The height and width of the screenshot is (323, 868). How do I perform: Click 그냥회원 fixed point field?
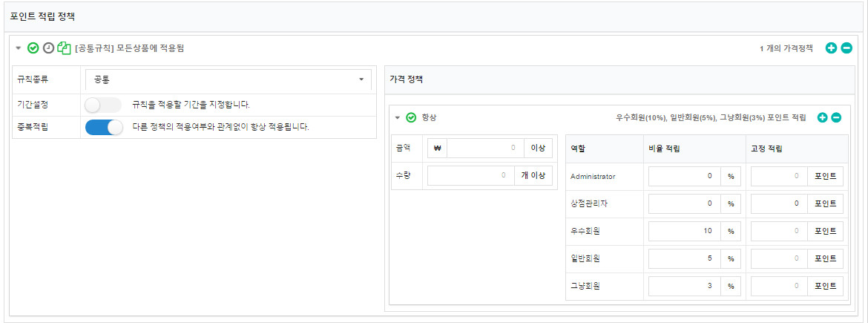tap(779, 286)
